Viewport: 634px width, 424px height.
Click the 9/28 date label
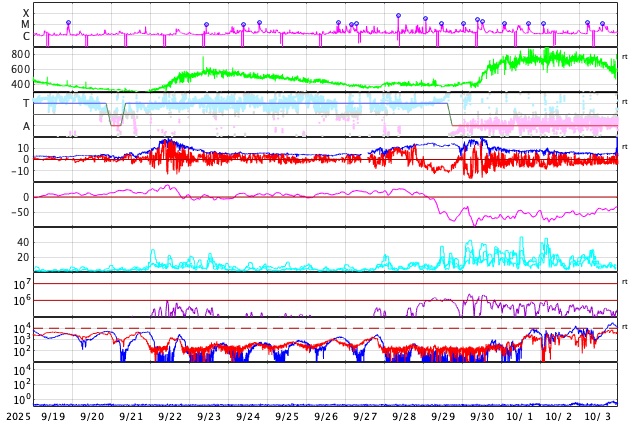click(404, 416)
